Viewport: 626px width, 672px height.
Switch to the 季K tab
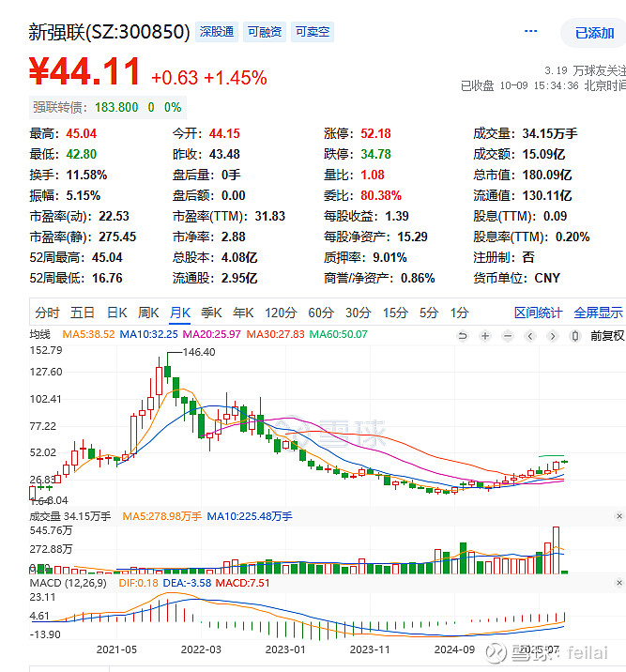pyautogui.click(x=212, y=313)
